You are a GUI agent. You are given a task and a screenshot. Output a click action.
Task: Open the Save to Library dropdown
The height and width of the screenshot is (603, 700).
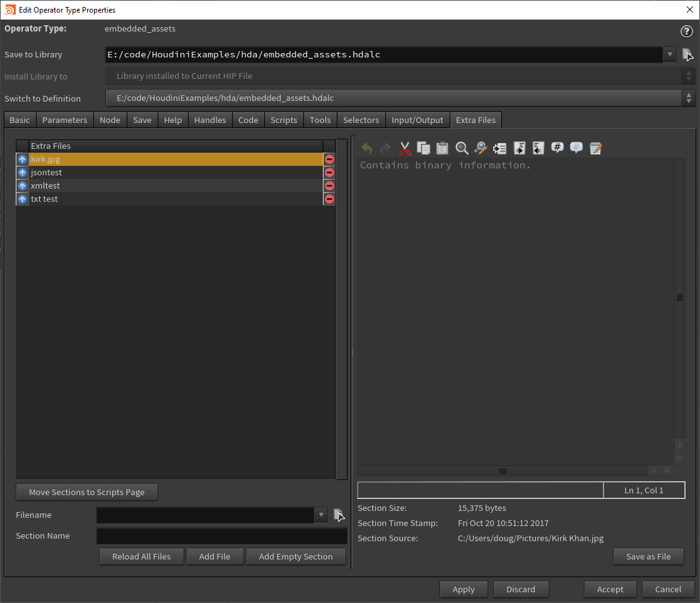pyautogui.click(x=669, y=54)
